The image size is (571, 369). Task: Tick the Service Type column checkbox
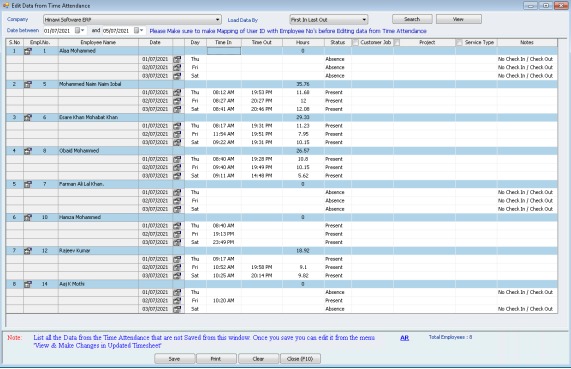pyautogui.click(x=459, y=43)
